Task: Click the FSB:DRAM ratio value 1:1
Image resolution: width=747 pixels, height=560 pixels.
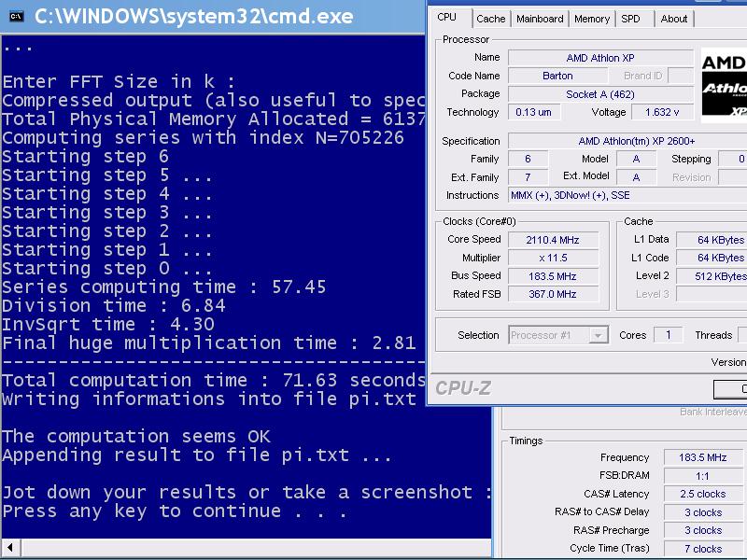Action: pyautogui.click(x=703, y=476)
